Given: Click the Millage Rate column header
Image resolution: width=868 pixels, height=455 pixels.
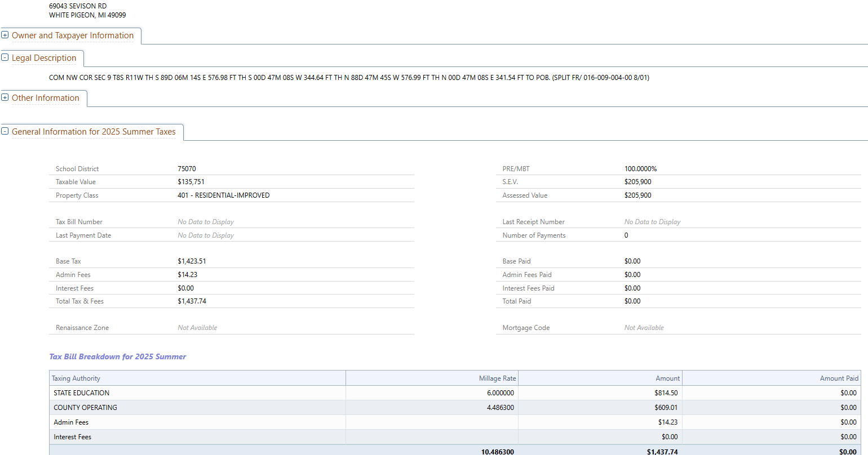Looking at the screenshot, I should click(x=497, y=378).
